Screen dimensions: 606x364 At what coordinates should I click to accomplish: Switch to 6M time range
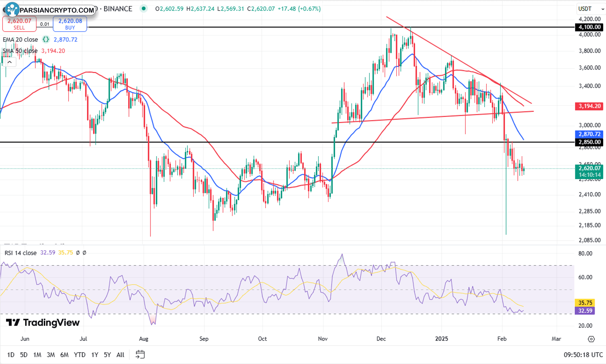click(x=64, y=355)
